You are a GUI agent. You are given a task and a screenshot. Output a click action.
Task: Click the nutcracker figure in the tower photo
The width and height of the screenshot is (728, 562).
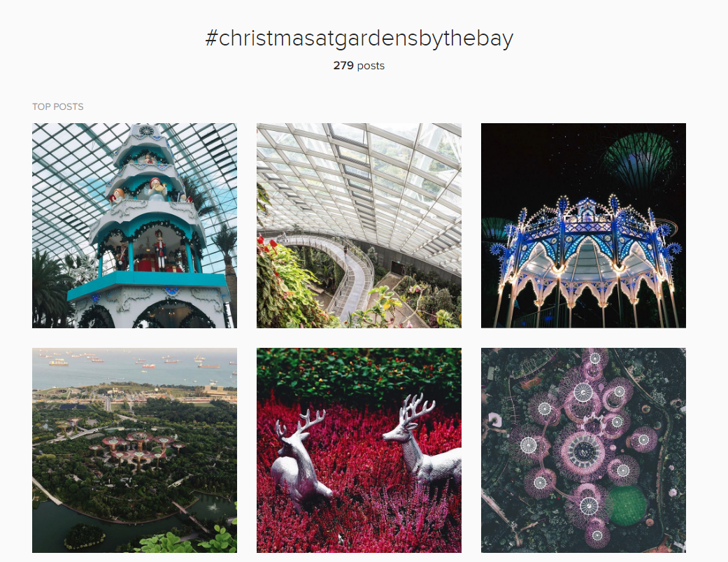tap(160, 249)
